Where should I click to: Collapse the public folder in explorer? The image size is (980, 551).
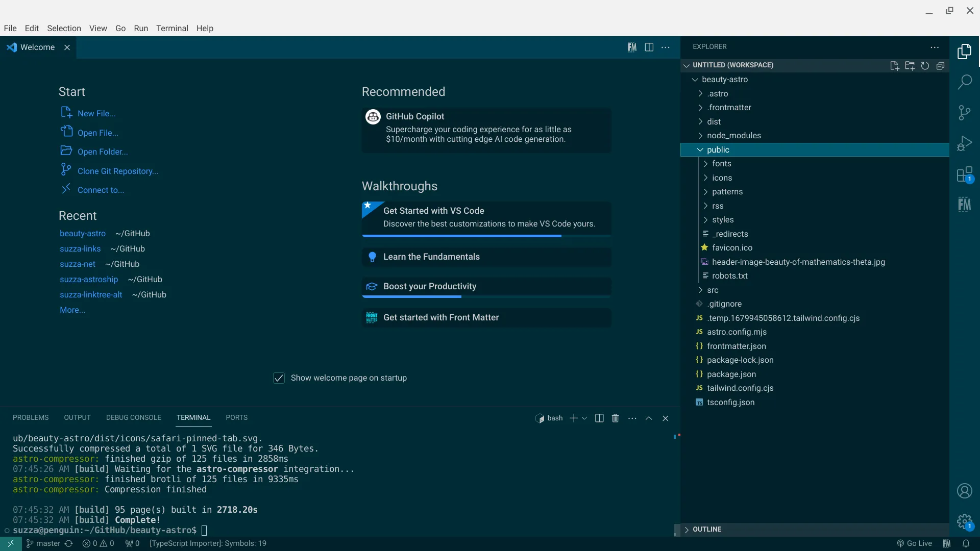[x=701, y=149]
